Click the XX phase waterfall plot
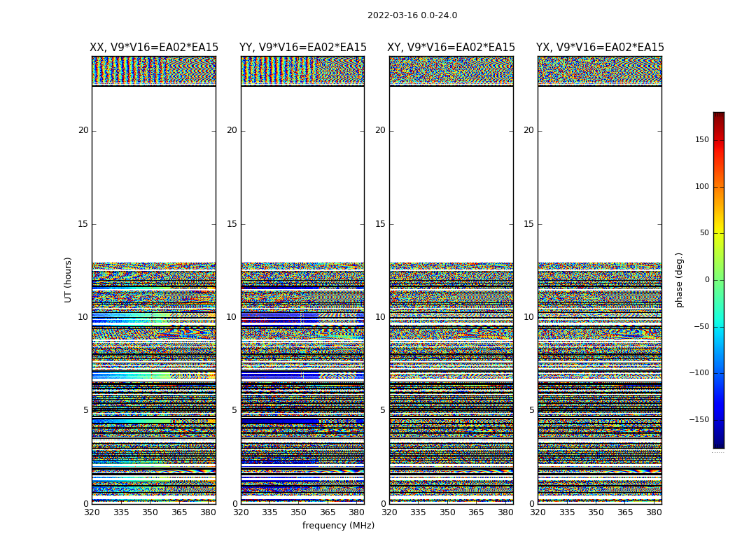735x560 pixels. pos(154,280)
